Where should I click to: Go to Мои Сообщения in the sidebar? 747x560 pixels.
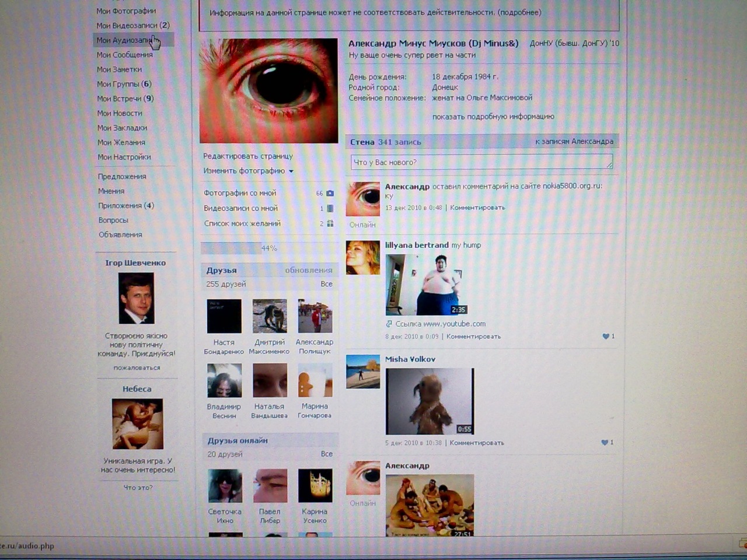pos(124,55)
